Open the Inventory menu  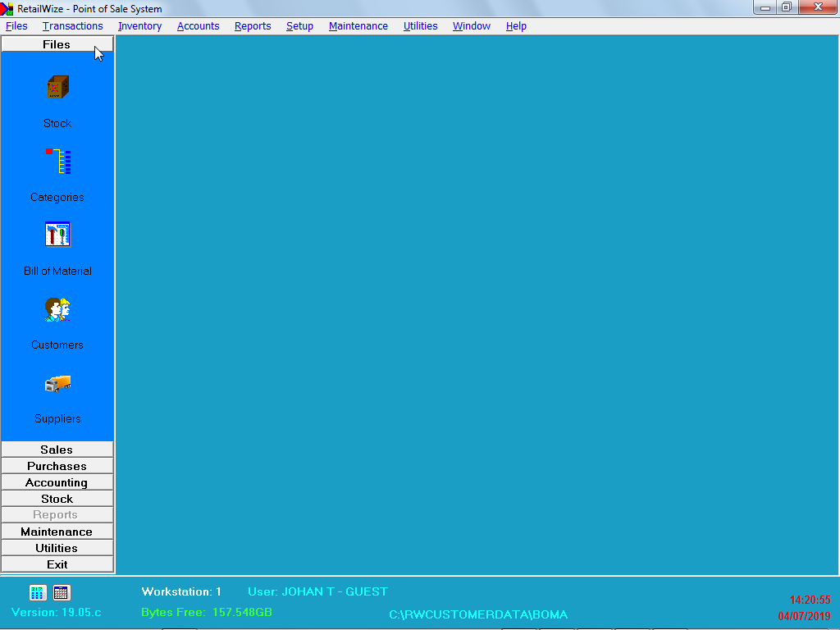click(x=139, y=26)
